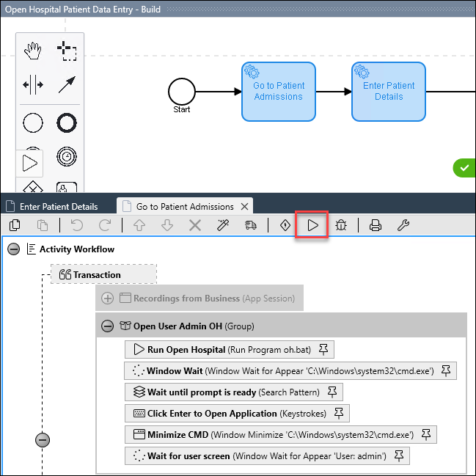Click the Delete X toolbar icon
Viewport: 476px width, 476px height.
(195, 225)
